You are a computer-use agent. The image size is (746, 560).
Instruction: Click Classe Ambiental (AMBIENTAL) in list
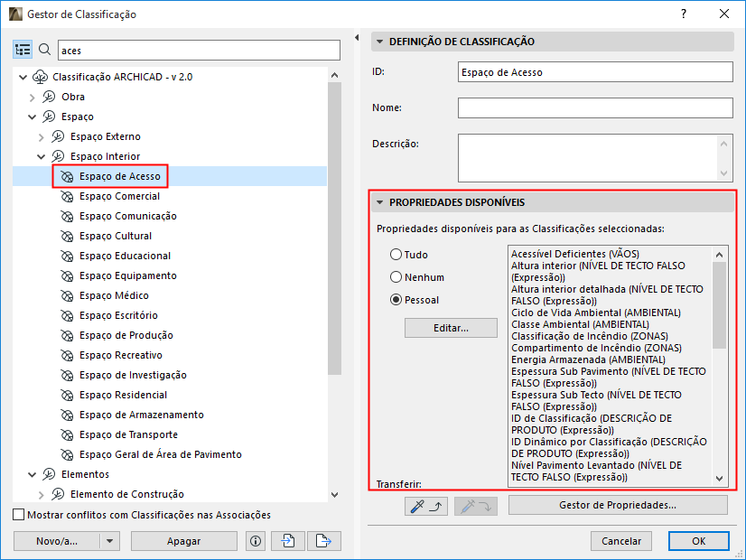[x=580, y=324]
